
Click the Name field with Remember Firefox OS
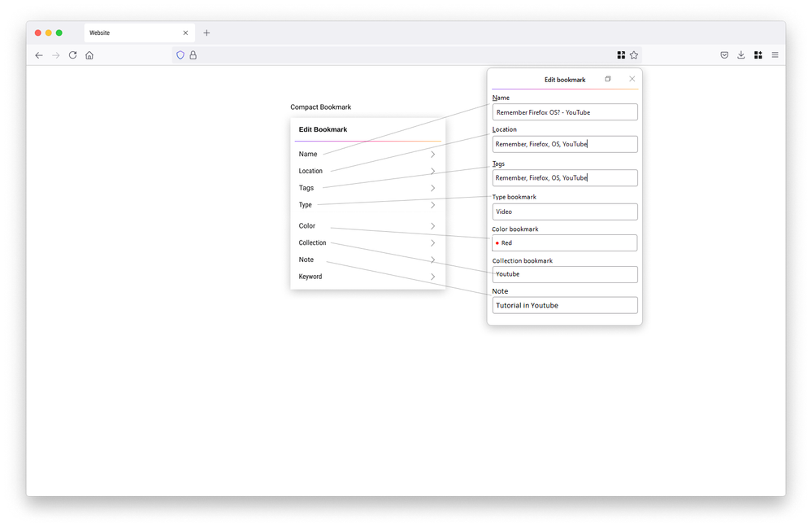point(564,112)
